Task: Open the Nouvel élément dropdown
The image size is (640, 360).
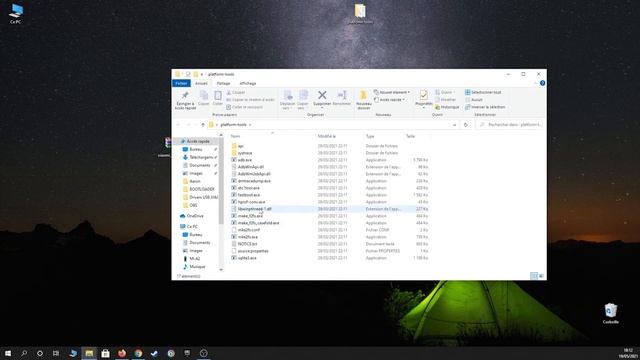Action: click(392, 93)
